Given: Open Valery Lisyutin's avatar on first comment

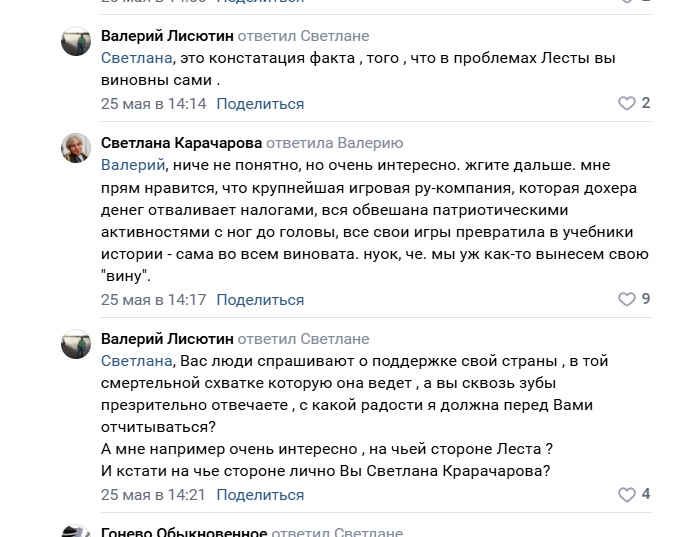Looking at the screenshot, I should tap(76, 41).
